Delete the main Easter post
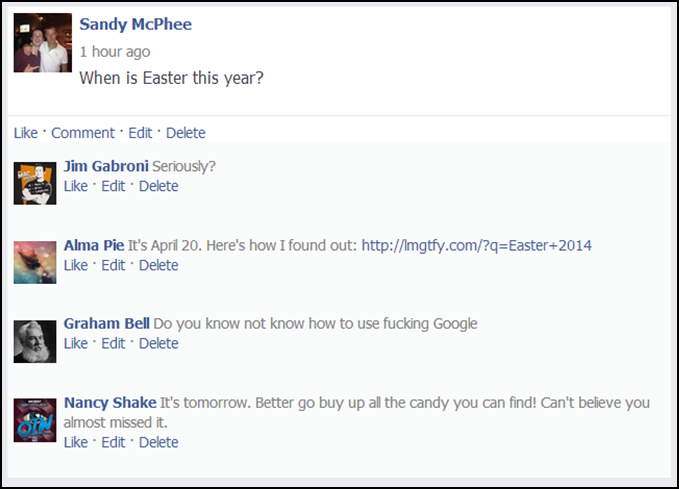Image resolution: width=679 pixels, height=489 pixels. 186,133
